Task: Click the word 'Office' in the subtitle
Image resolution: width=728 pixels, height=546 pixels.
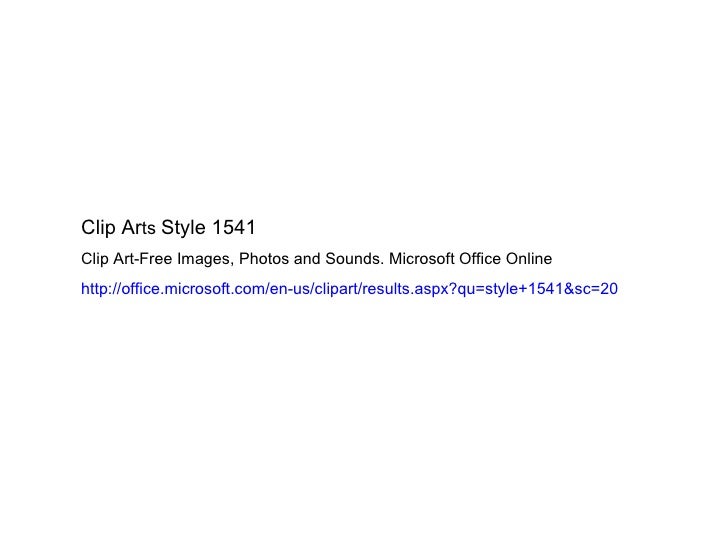Action: (480, 258)
